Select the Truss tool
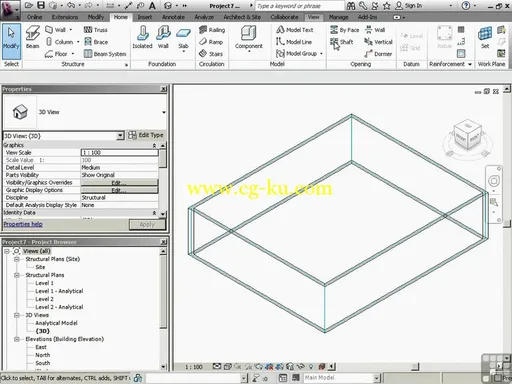 [x=96, y=30]
